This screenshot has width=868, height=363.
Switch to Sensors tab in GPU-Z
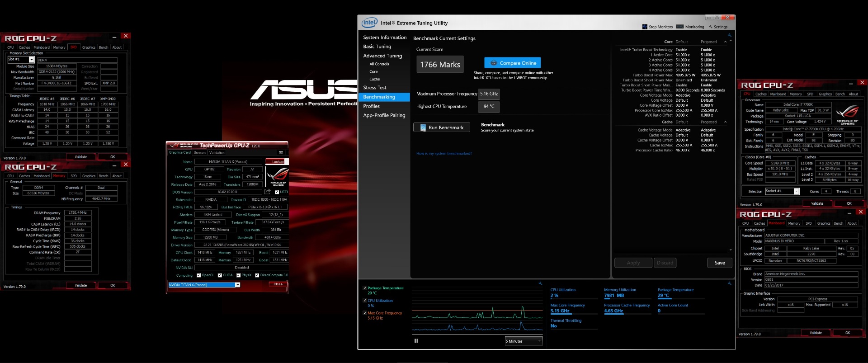[200, 152]
